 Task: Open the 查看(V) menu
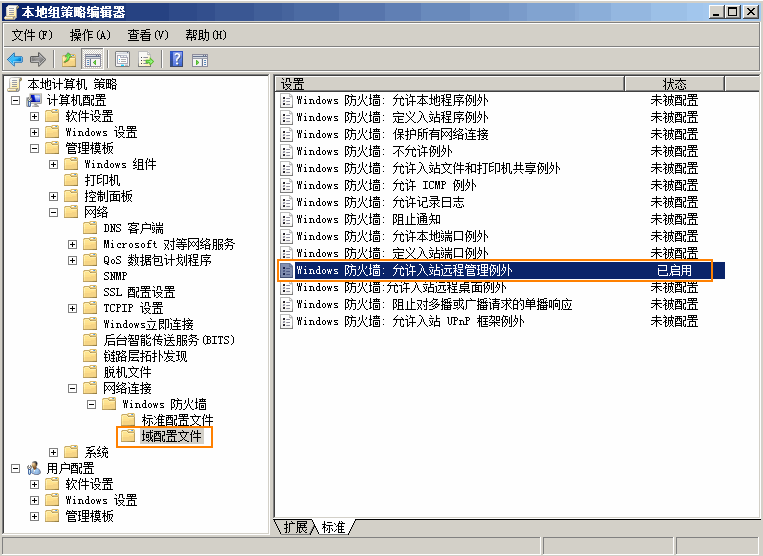tap(148, 35)
